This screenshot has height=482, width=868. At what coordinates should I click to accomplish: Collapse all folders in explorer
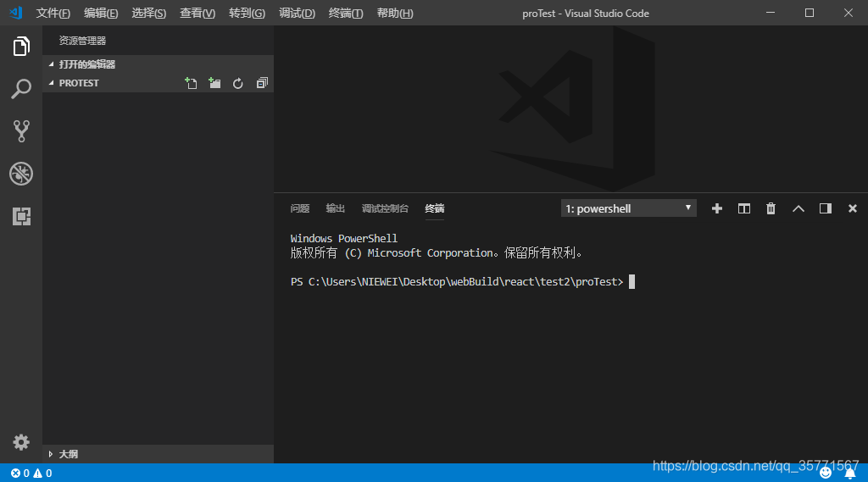tap(263, 83)
